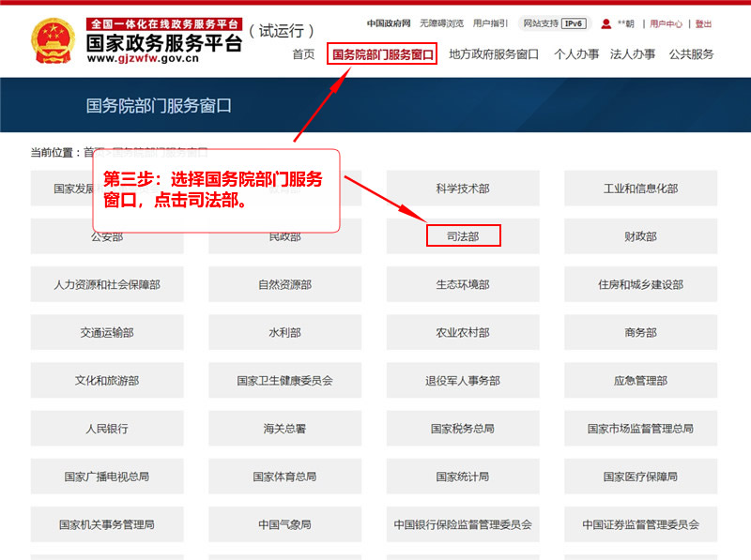Switch to 个人办事 section
The image size is (751, 560).
pyautogui.click(x=576, y=54)
